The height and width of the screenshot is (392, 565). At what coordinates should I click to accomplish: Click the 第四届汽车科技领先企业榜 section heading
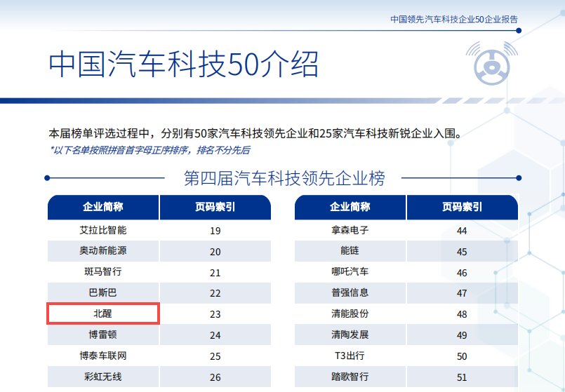[284, 178]
